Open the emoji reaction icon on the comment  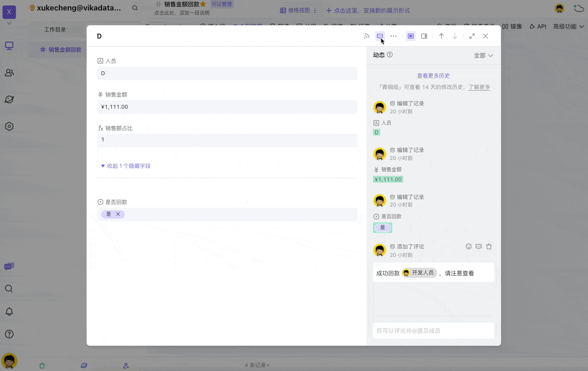coord(469,246)
